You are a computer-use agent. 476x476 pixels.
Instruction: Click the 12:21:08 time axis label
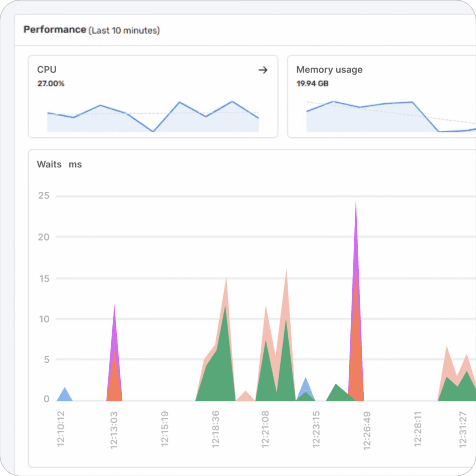265,429
